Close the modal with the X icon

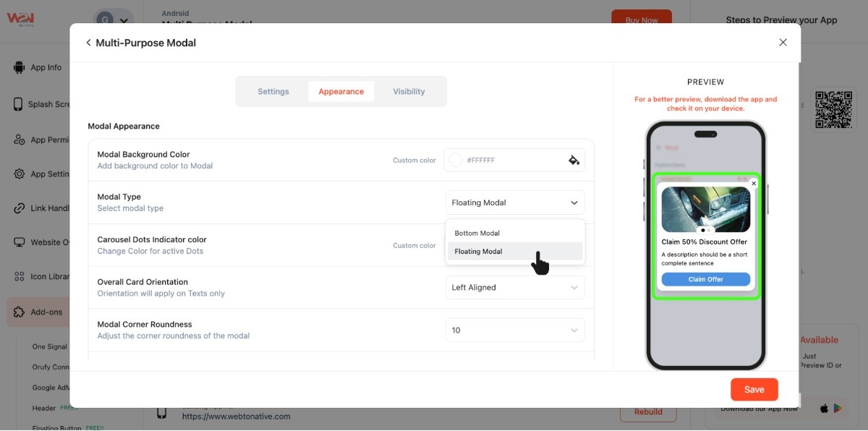coord(783,43)
